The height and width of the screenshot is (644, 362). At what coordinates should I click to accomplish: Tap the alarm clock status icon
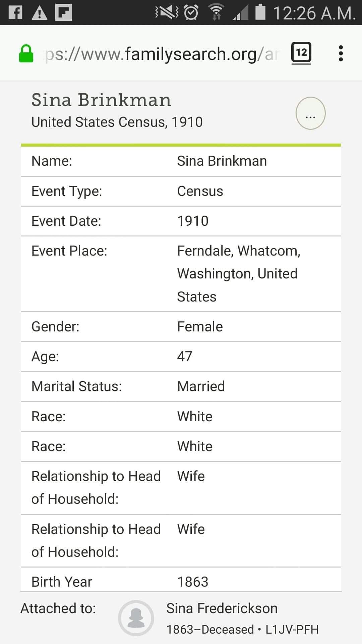tap(191, 13)
